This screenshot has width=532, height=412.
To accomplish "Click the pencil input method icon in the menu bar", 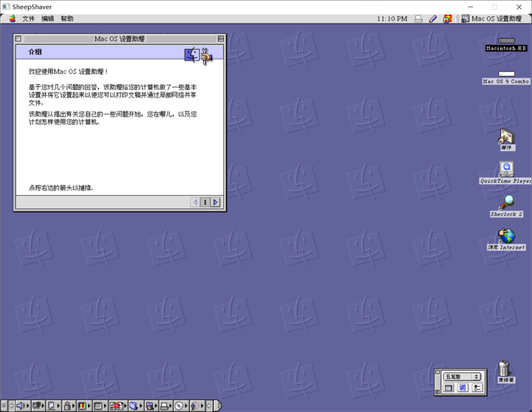I will pyautogui.click(x=433, y=18).
